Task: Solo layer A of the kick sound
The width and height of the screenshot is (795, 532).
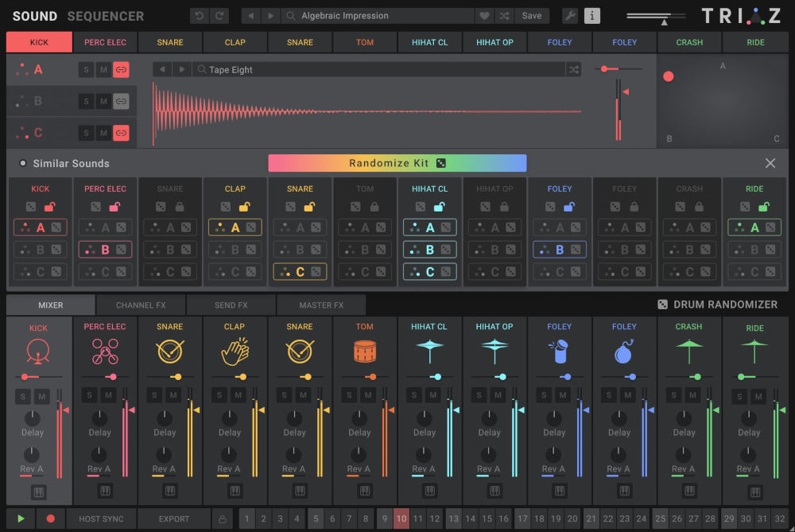Action: click(86, 69)
